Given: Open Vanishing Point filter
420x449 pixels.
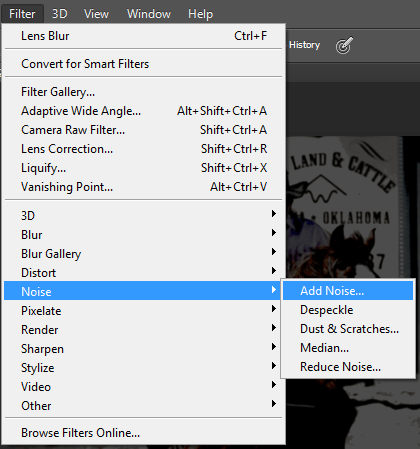Looking at the screenshot, I should click(x=144, y=187).
